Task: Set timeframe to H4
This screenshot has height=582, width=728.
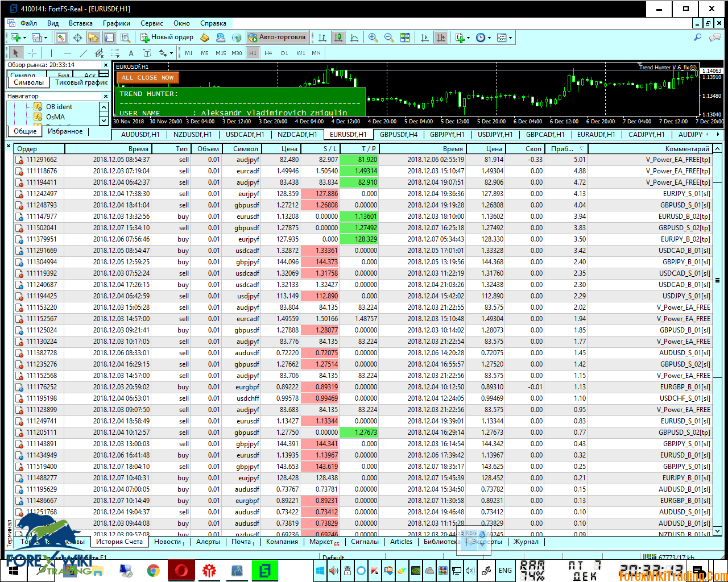Action: [268, 53]
